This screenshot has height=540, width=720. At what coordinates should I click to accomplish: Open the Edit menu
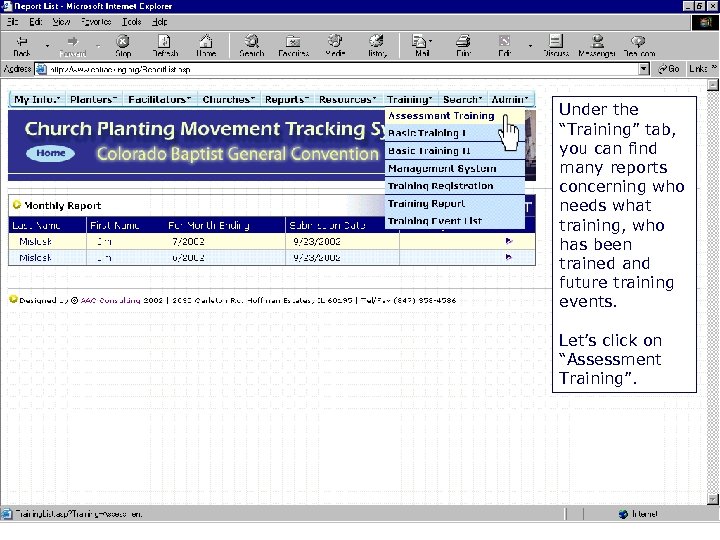pos(36,22)
